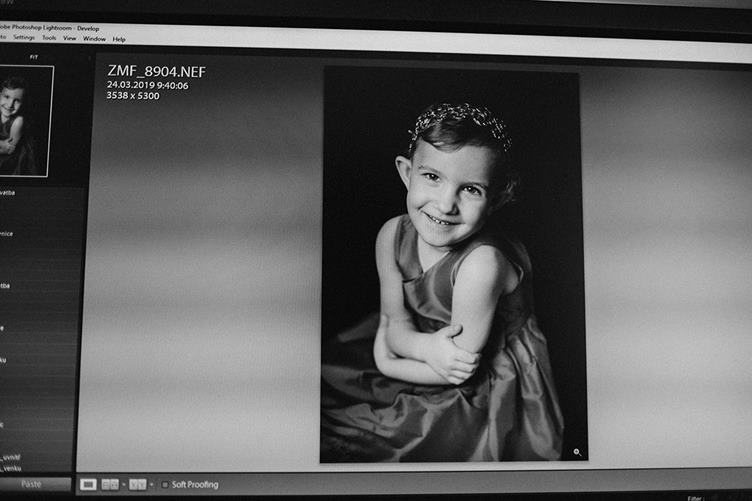Image resolution: width=752 pixels, height=501 pixels.
Task: Click the main portrait photo in Develop view
Action: (x=453, y=265)
